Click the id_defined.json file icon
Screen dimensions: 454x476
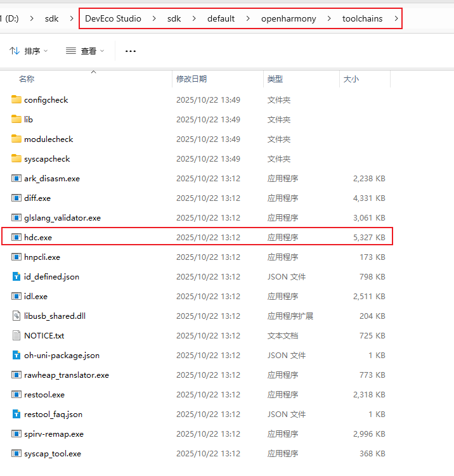point(16,276)
